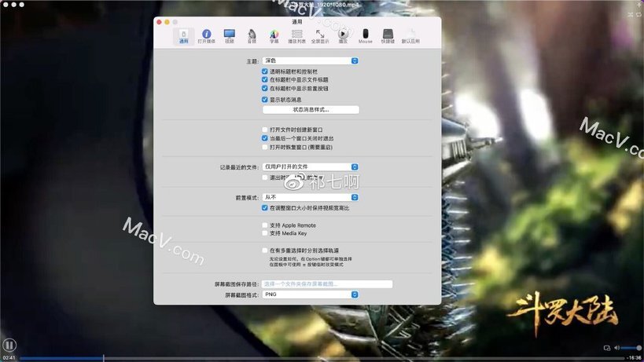This screenshot has height=362, width=644.
Task: Pause the video in the player window
Action: coord(9,345)
